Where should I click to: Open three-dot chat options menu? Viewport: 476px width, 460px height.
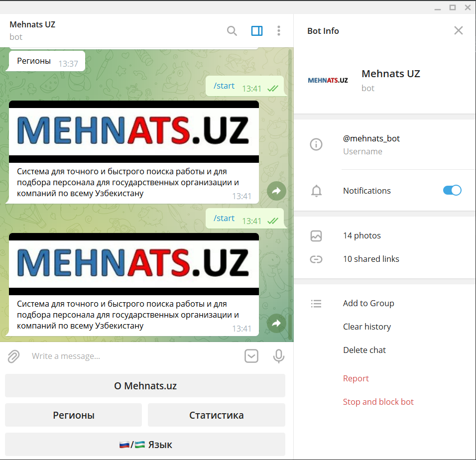[x=279, y=31]
